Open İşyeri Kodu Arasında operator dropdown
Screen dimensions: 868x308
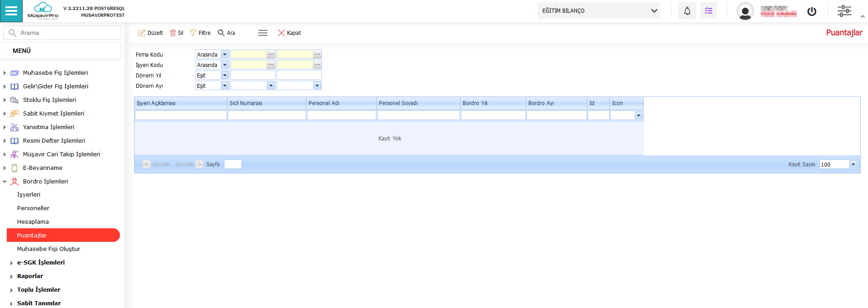(225, 65)
